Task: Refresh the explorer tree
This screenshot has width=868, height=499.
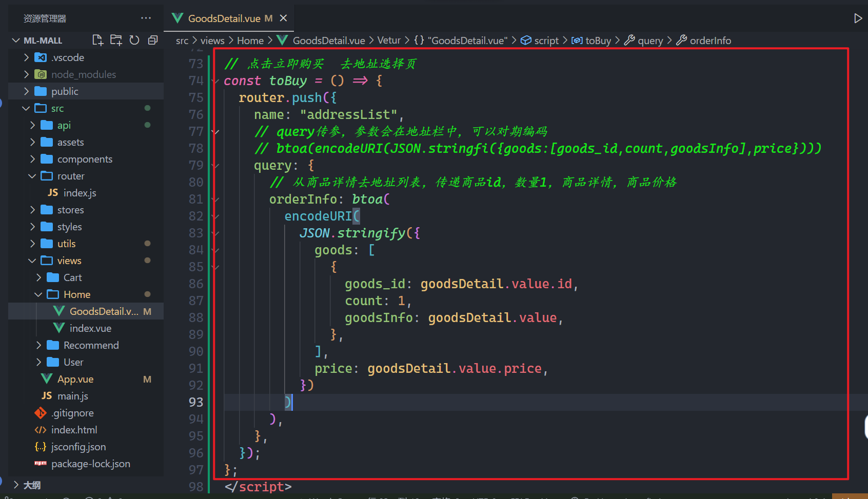Action: pos(134,40)
